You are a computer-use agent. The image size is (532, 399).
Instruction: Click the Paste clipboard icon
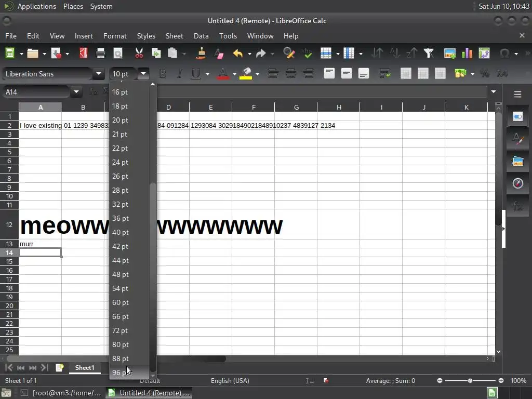tap(172, 54)
